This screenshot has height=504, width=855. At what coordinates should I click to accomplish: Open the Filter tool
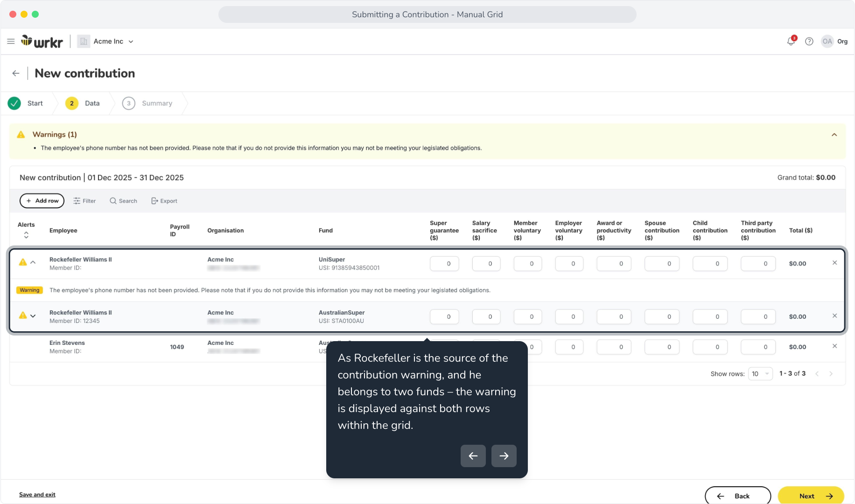pos(84,201)
